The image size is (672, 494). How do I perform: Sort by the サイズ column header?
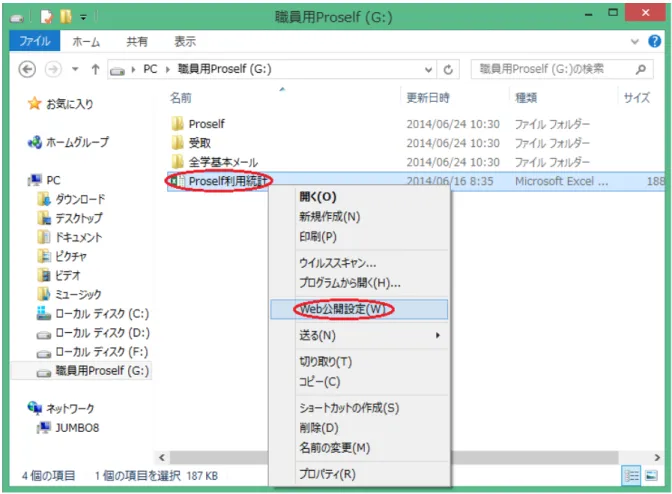click(636, 98)
